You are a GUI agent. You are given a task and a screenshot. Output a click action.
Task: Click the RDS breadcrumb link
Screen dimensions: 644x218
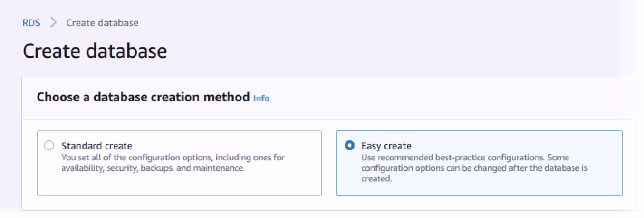click(x=31, y=23)
